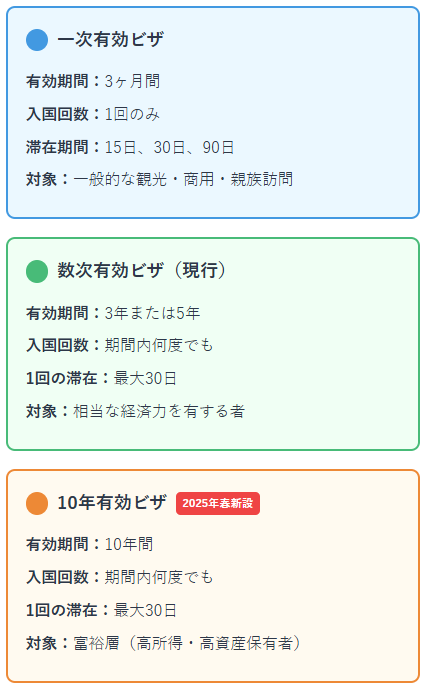
Task: Click the red 2025年春新設 badge
Action: point(218,503)
